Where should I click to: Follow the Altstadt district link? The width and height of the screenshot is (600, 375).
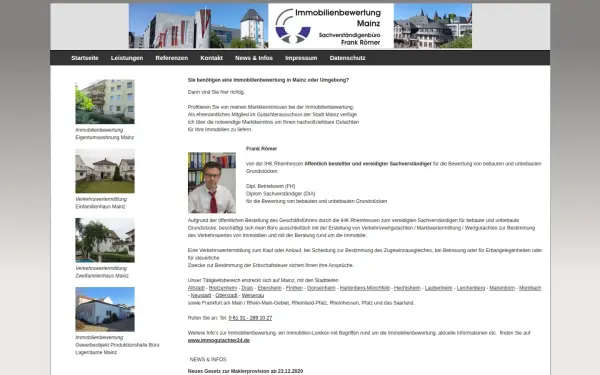click(x=196, y=288)
